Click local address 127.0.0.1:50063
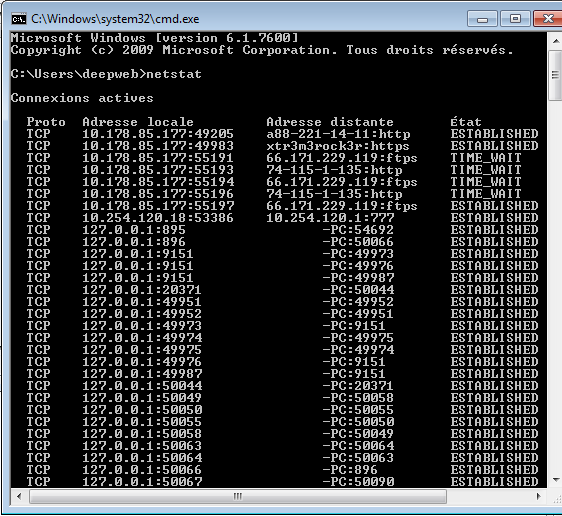 point(142,446)
